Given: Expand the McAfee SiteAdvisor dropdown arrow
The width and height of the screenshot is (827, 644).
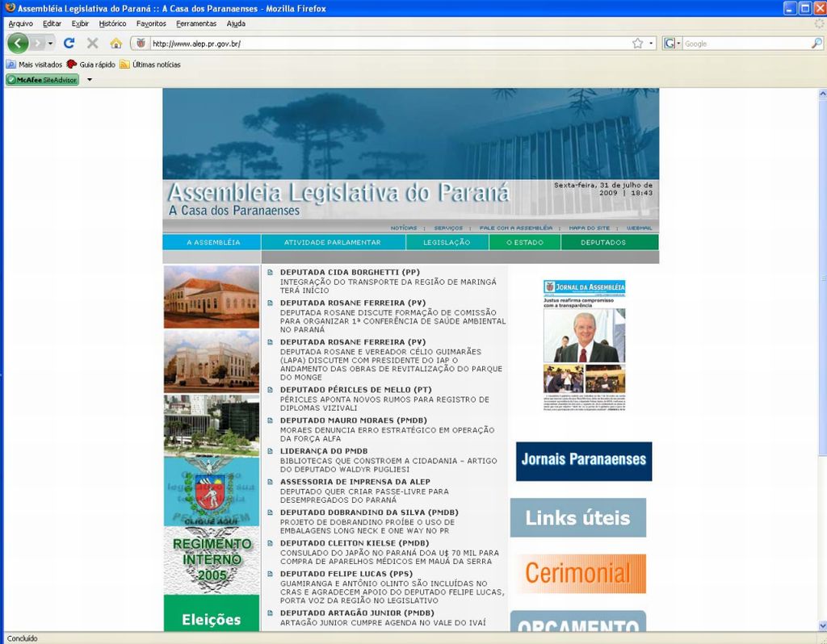Looking at the screenshot, I should tap(89, 80).
